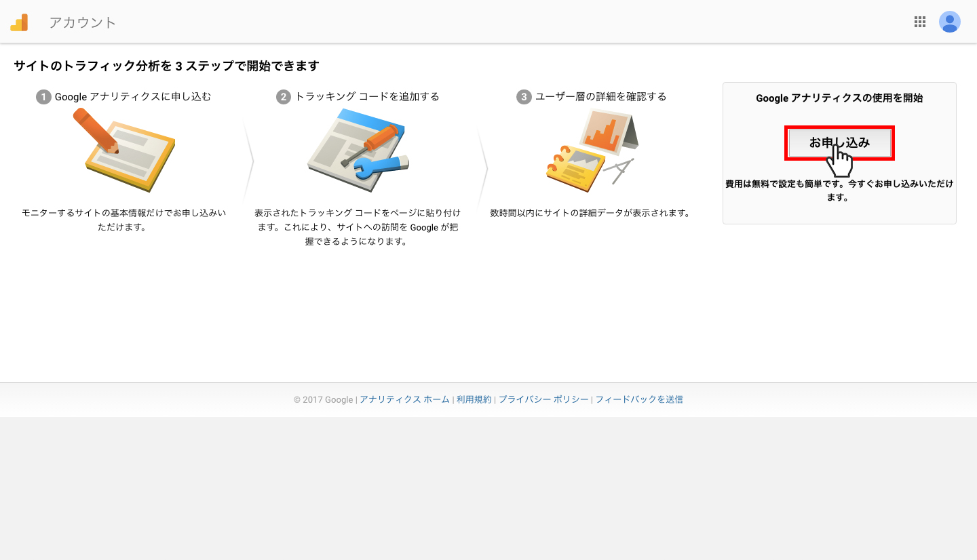Open the アナリティクス ホーム link
This screenshot has width=977, height=560.
404,399
